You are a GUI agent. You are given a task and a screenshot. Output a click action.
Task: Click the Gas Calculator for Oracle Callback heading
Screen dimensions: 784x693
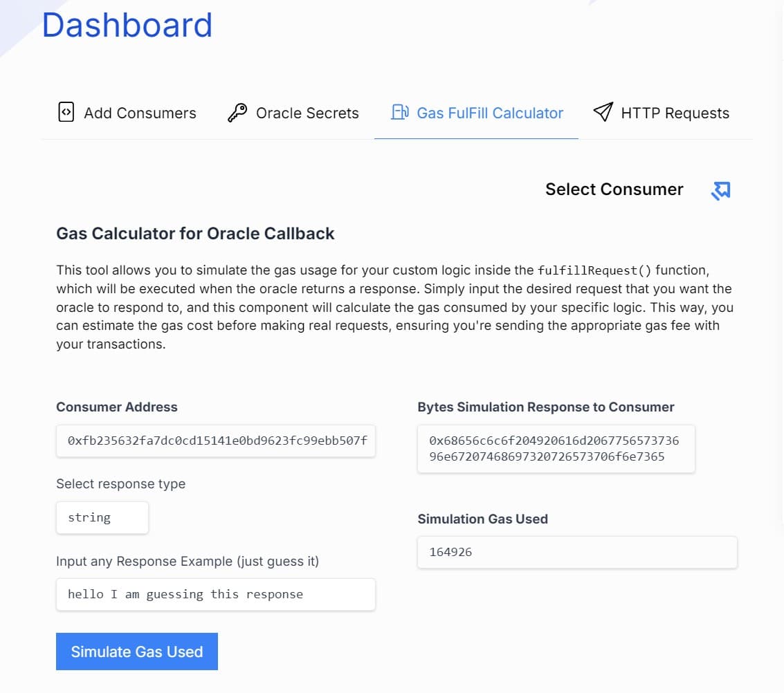pos(195,233)
